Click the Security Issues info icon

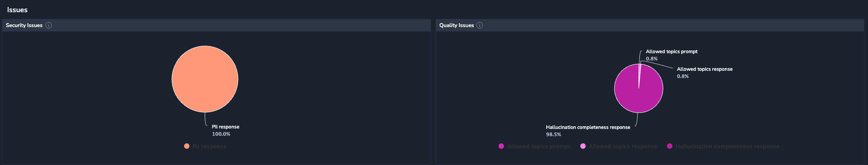49,25
